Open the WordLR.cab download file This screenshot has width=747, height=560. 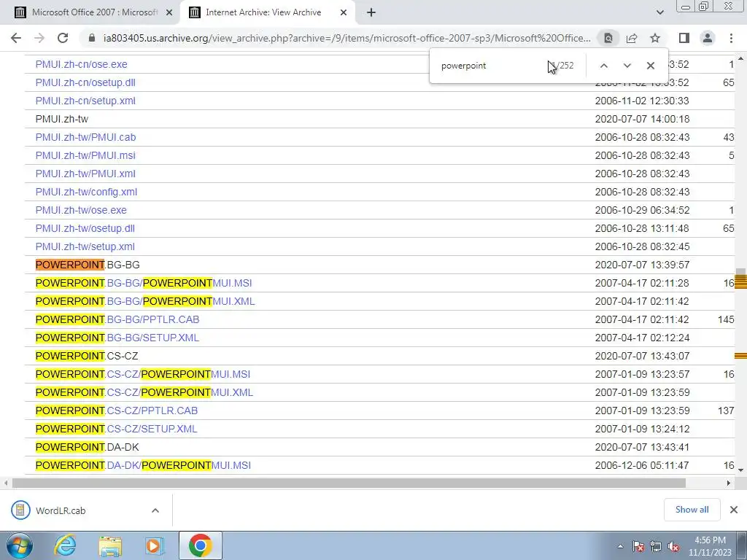(62, 510)
